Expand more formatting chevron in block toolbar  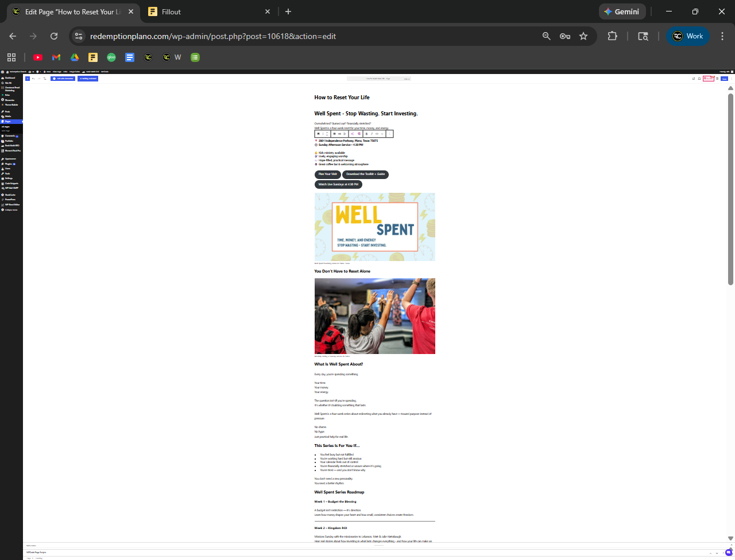pos(382,134)
